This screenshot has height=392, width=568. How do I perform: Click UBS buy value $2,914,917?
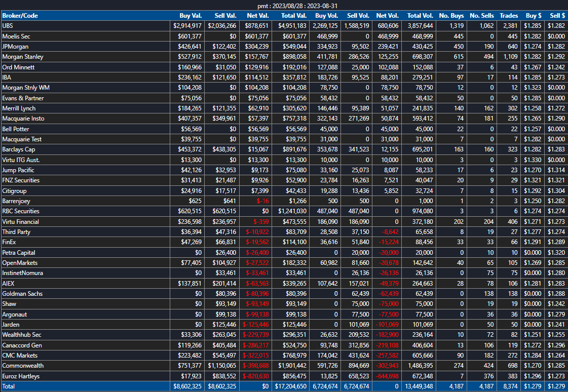pos(187,26)
